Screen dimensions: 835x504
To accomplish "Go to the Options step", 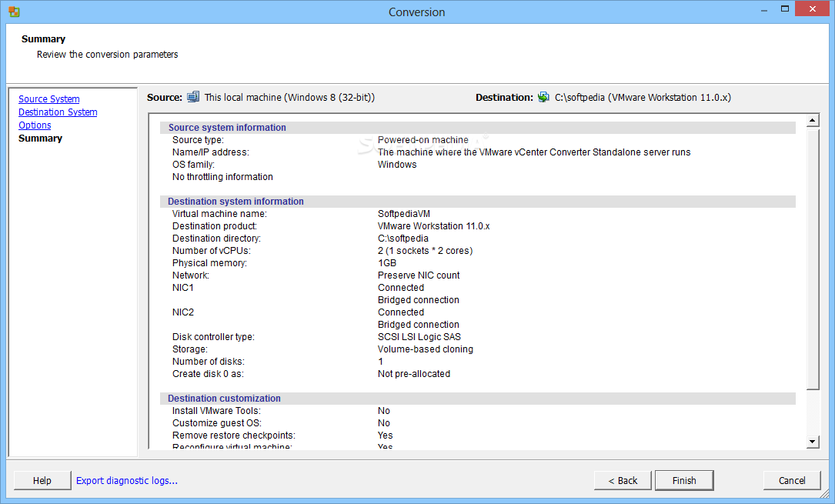I will [x=35, y=125].
